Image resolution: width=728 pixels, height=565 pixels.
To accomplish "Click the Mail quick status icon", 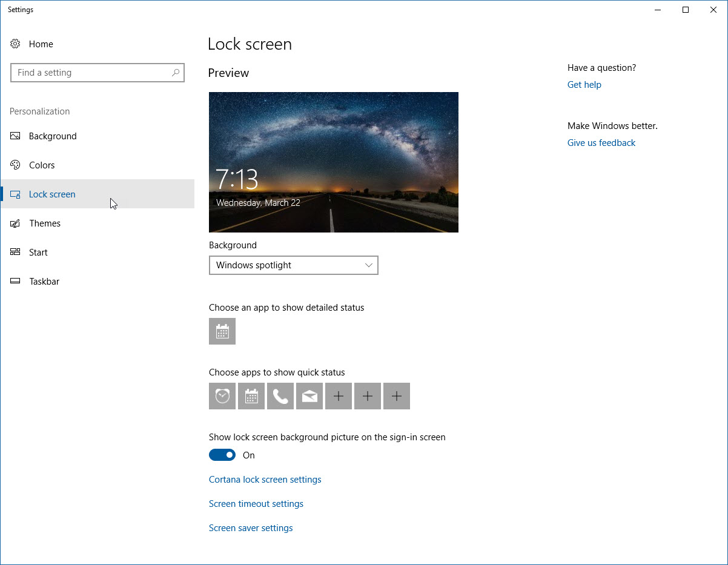I will pos(309,395).
